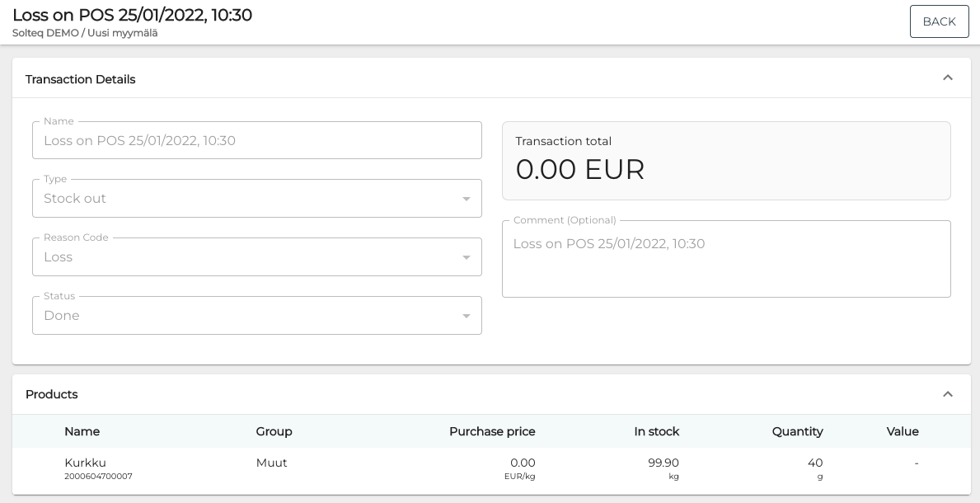This screenshot has height=503, width=980.
Task: Collapse the Products section chevron
Action: [x=947, y=394]
